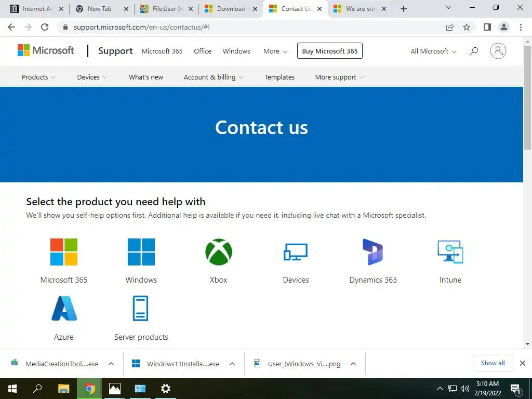
Task: Open User_(Windows_Vi png download options arrow
Action: tap(353, 364)
